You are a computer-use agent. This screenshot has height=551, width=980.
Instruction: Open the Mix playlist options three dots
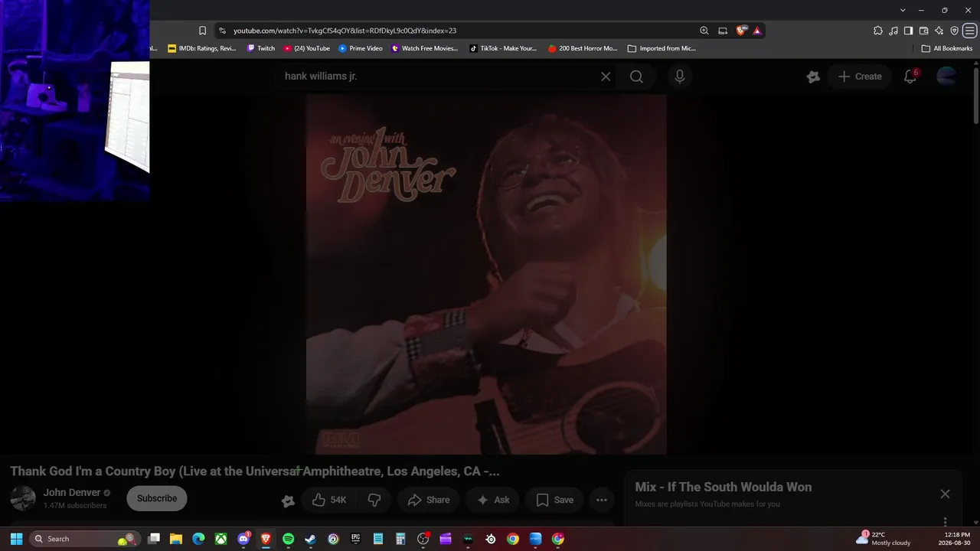pyautogui.click(x=945, y=521)
